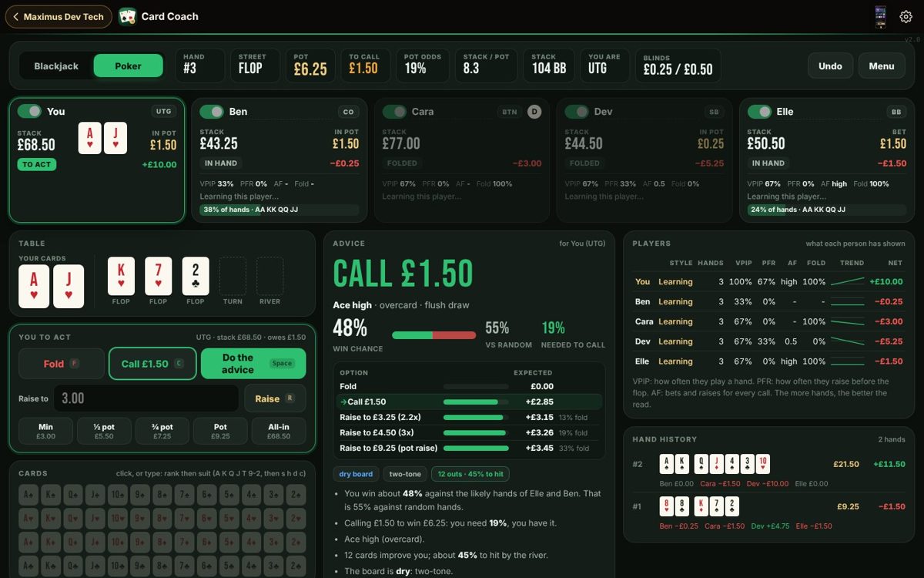Click the Undo button

click(x=830, y=66)
